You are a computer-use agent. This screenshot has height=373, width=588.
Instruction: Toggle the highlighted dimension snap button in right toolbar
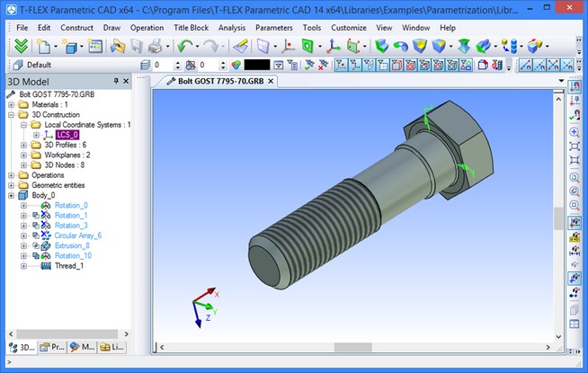tap(575, 279)
